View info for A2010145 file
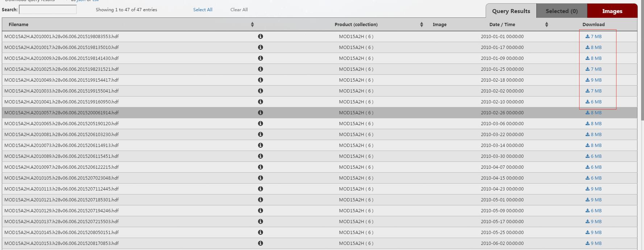Image resolution: width=644 pixels, height=250 pixels. click(x=260, y=232)
